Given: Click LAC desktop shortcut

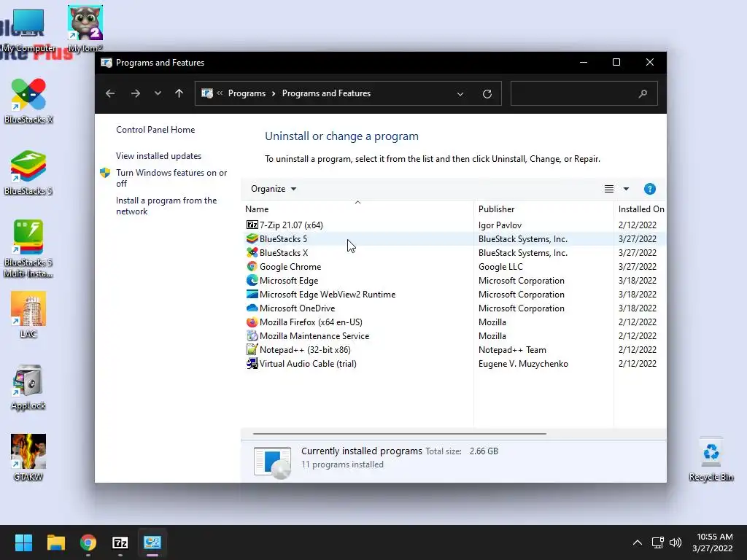Looking at the screenshot, I should pyautogui.click(x=28, y=314).
